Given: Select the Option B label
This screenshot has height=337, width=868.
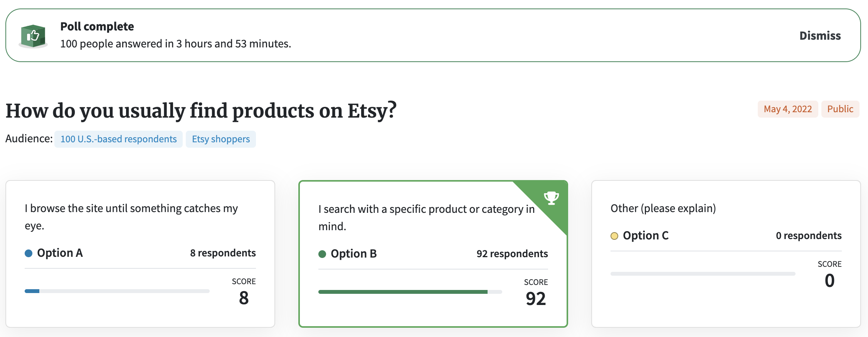Looking at the screenshot, I should (353, 254).
